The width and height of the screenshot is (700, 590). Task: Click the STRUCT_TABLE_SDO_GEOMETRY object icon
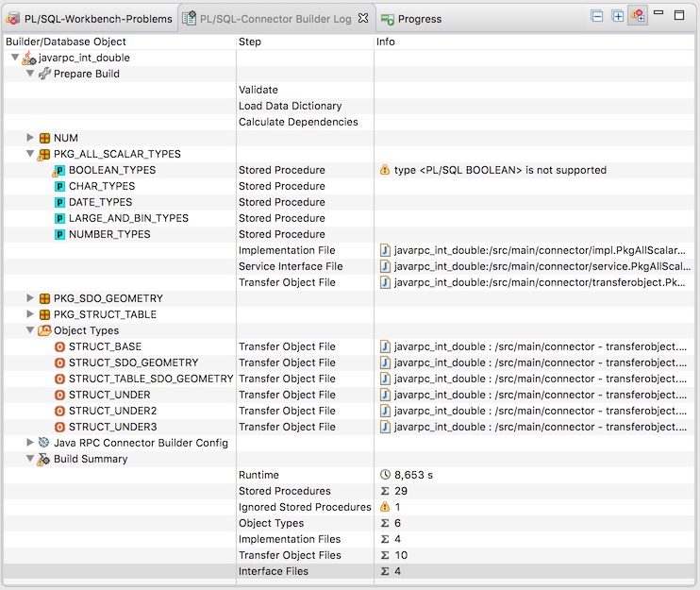click(59, 379)
